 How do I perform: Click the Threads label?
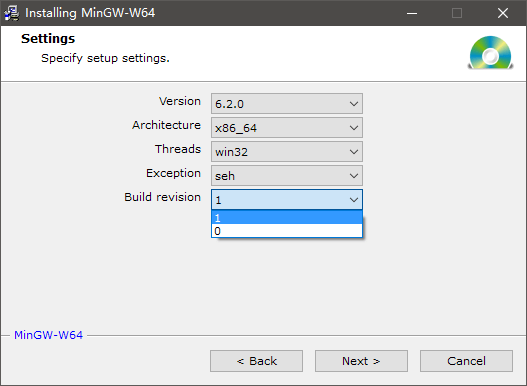(x=178, y=149)
